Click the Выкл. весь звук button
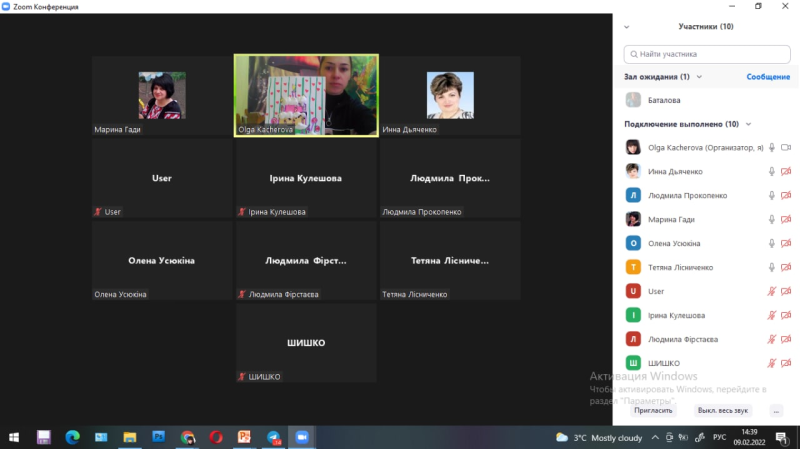The width and height of the screenshot is (800, 449). (x=722, y=410)
